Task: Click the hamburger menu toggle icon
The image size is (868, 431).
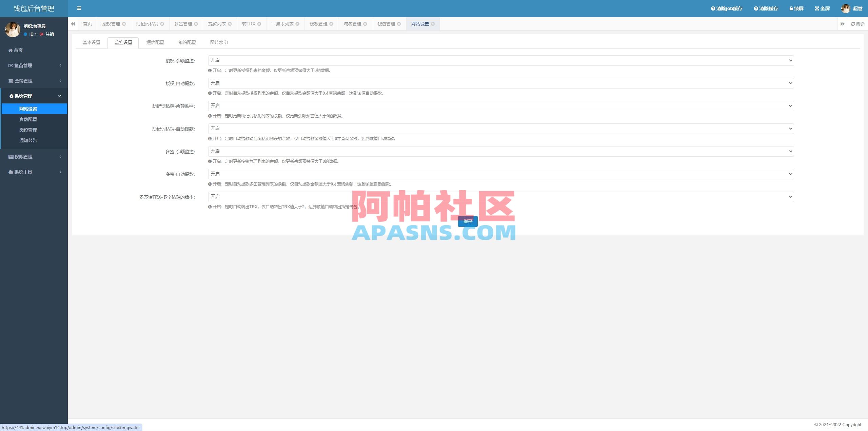Action: 79,8
